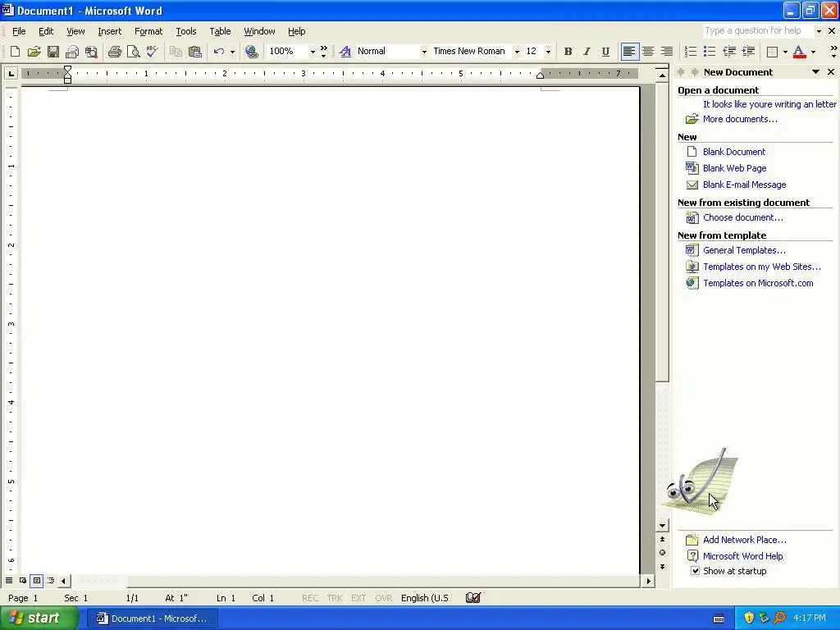
Task: Go back in task pane
Action: (x=681, y=72)
